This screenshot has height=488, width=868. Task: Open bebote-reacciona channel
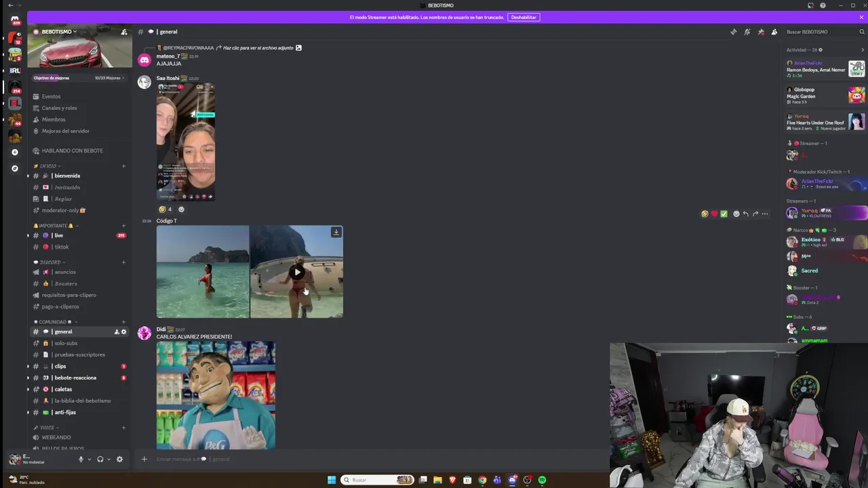tap(79, 378)
